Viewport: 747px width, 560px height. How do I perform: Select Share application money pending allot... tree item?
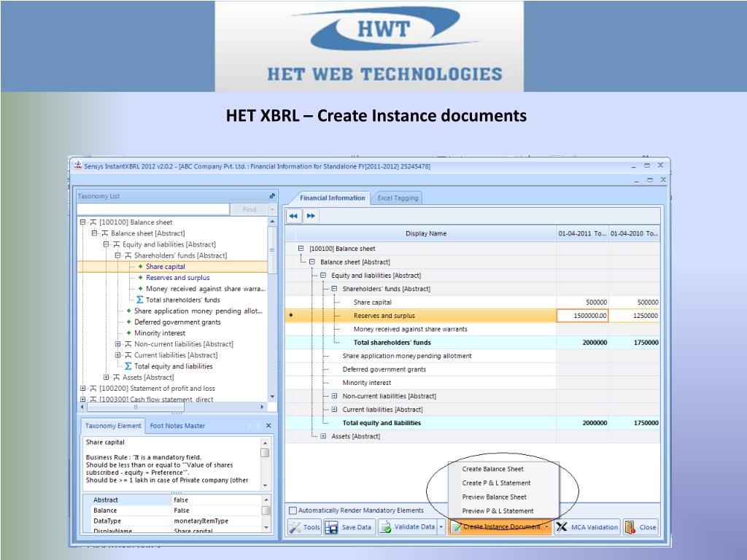198,311
